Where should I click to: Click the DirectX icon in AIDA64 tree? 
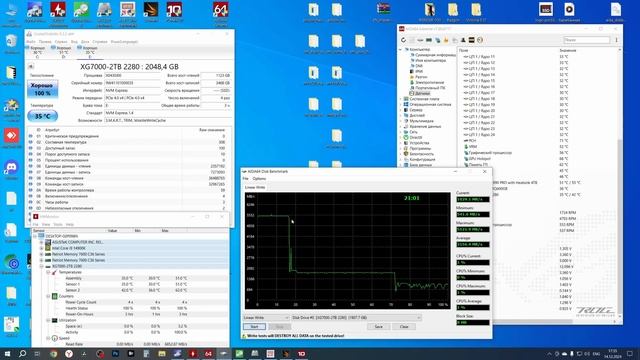click(406, 138)
